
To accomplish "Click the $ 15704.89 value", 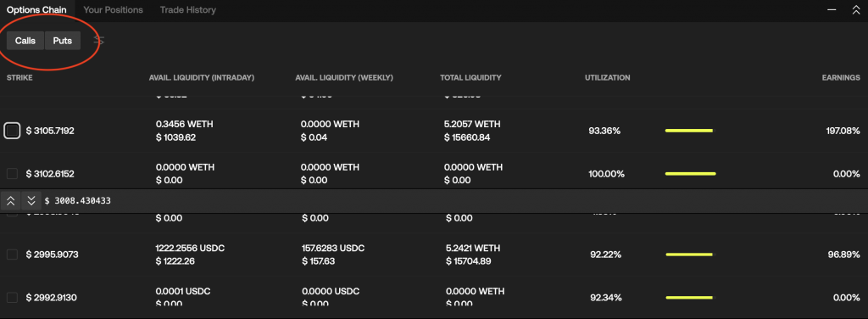I will (468, 261).
